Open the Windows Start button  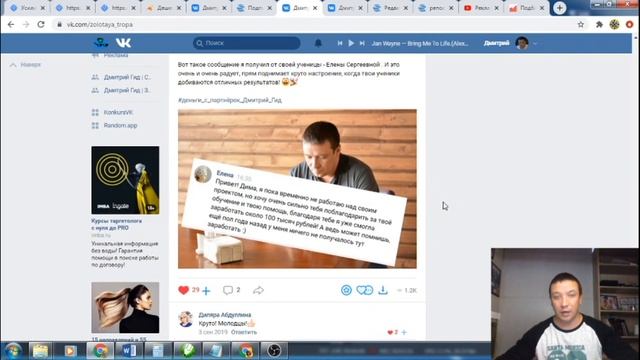[13, 351]
